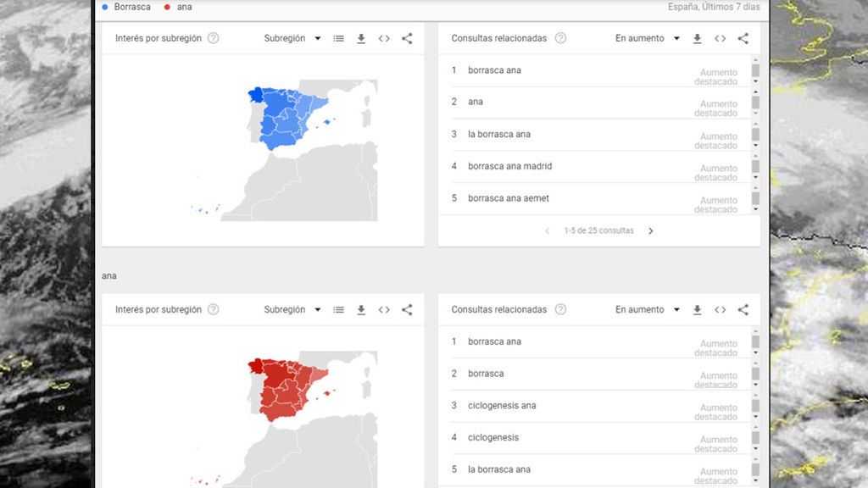Share the ana related queries panel
Image resolution: width=868 pixels, height=488 pixels.
pos(743,310)
